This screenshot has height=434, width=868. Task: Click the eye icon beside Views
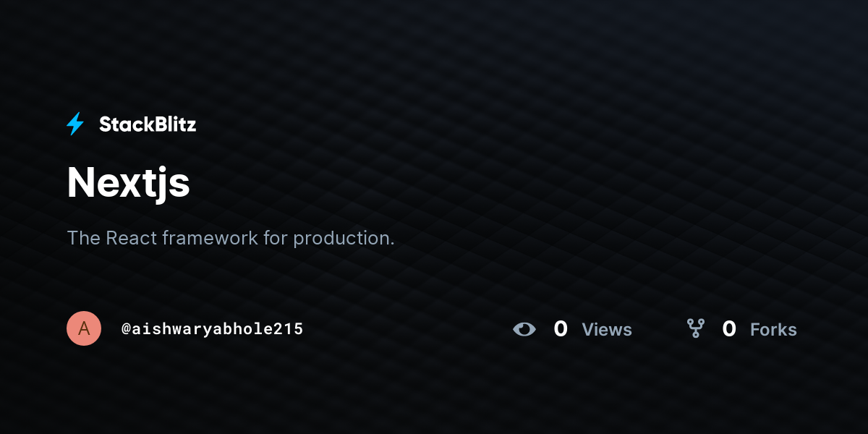click(524, 329)
